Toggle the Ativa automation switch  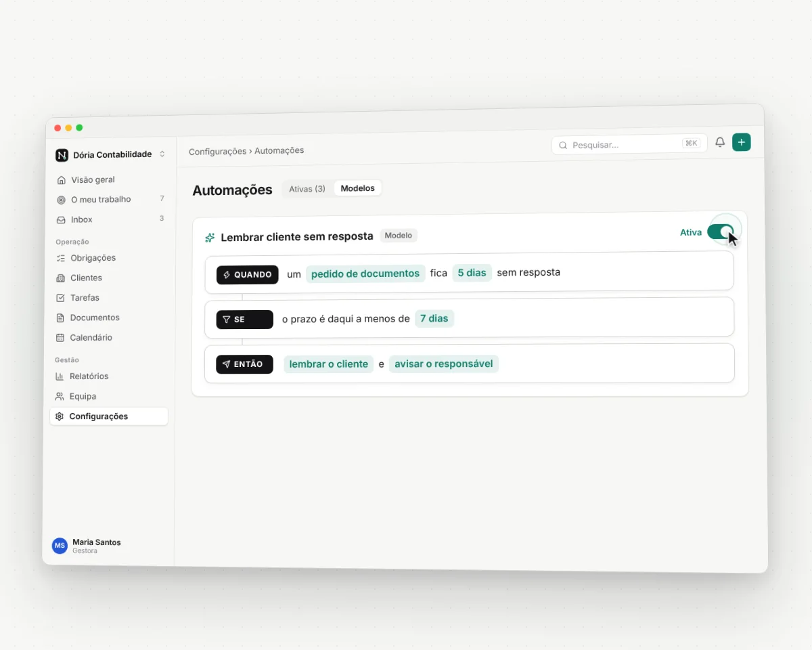coord(721,232)
